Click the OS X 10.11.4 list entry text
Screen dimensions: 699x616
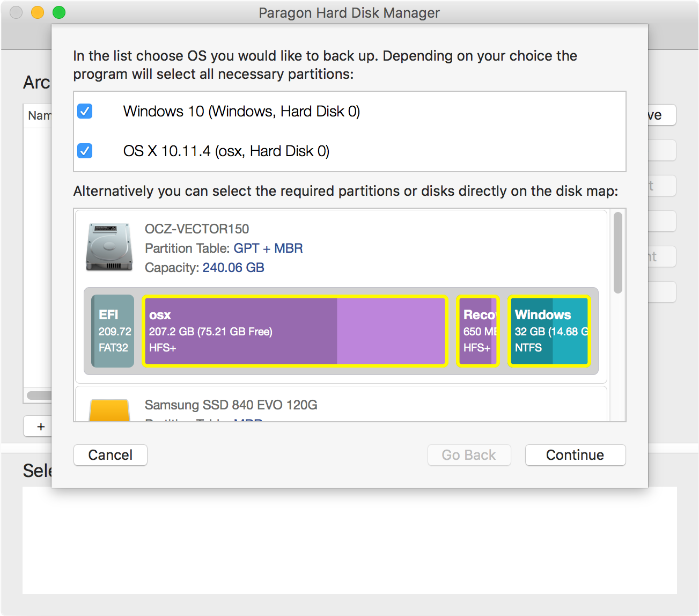coord(226,151)
